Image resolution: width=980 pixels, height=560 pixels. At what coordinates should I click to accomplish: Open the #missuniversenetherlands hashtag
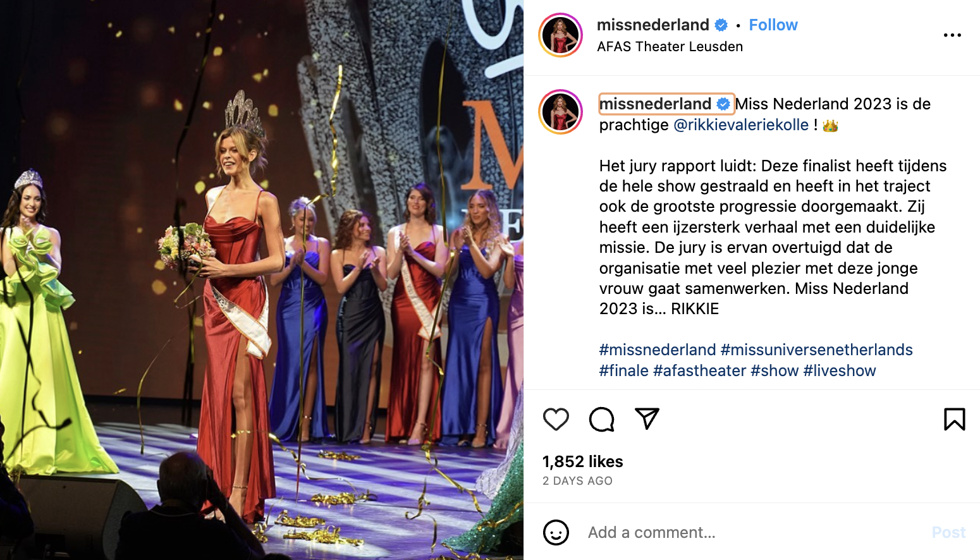tap(816, 350)
